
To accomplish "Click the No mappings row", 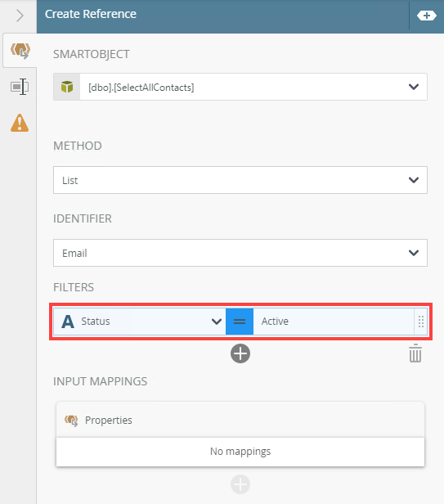I will point(240,452).
